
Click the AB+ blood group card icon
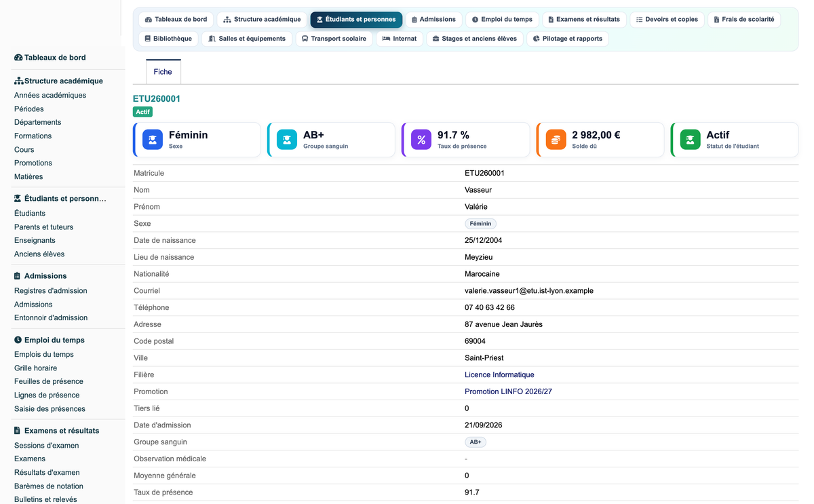click(287, 140)
